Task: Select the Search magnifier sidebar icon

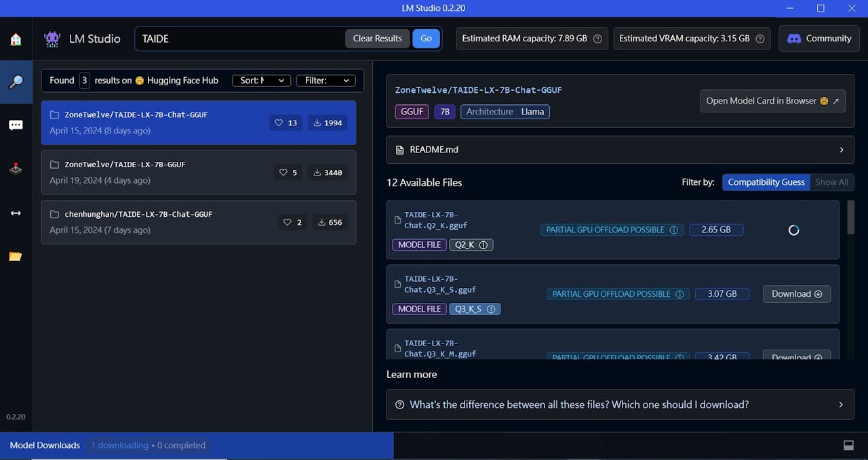Action: (x=16, y=82)
